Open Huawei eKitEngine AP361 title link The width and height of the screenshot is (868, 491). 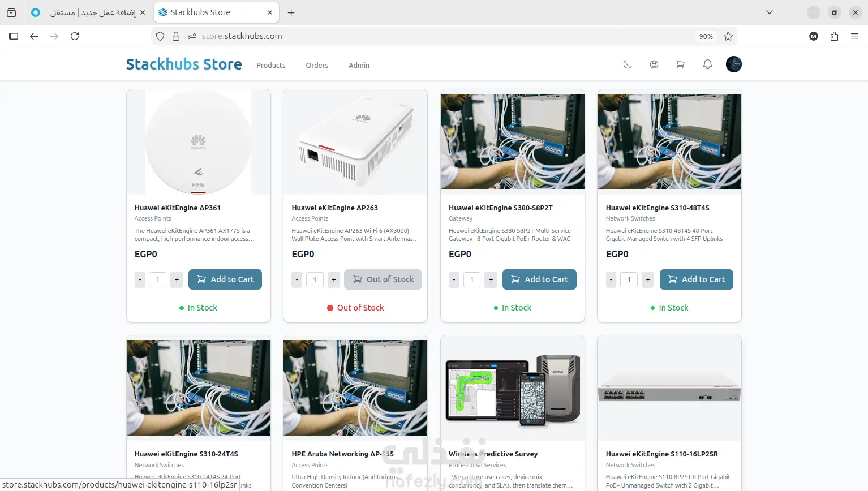[178, 208]
